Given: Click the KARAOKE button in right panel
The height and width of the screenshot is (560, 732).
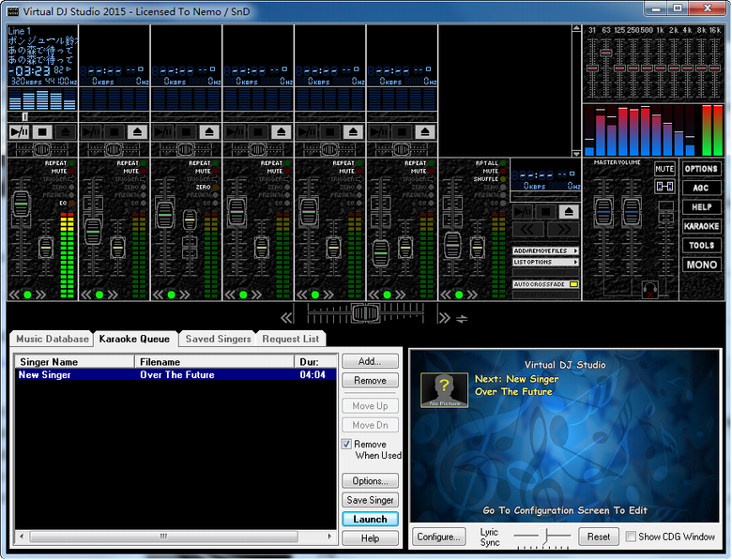Looking at the screenshot, I should coord(701,226).
